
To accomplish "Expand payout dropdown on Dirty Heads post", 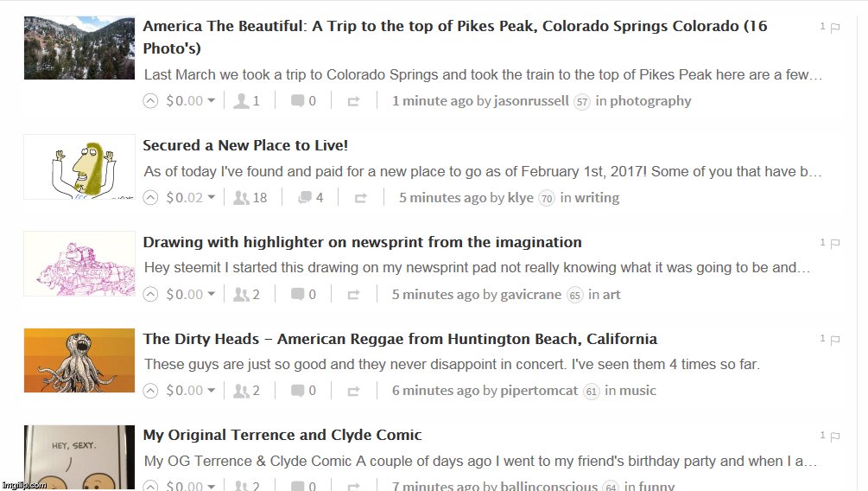I will click(211, 390).
